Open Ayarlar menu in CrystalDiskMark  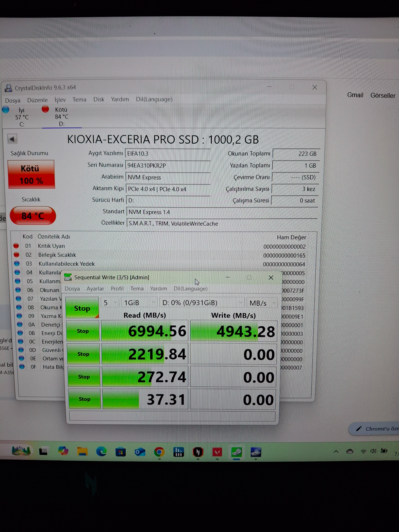coord(95,288)
